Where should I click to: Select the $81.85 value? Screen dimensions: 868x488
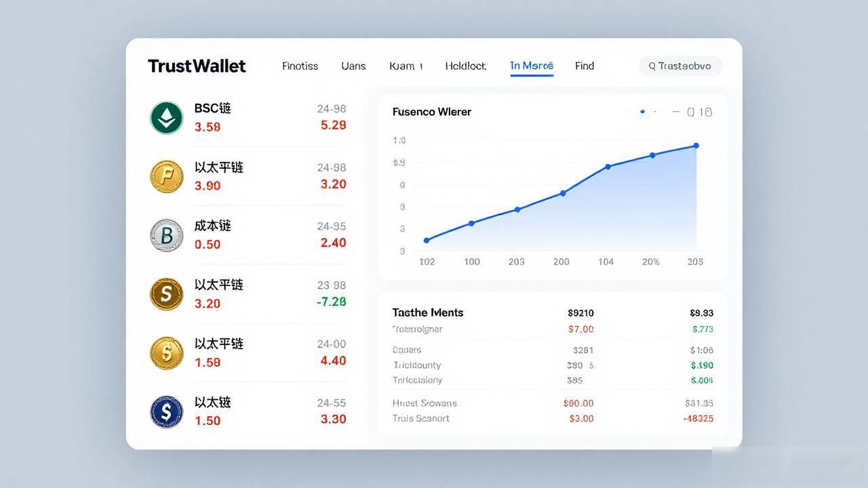coord(699,403)
